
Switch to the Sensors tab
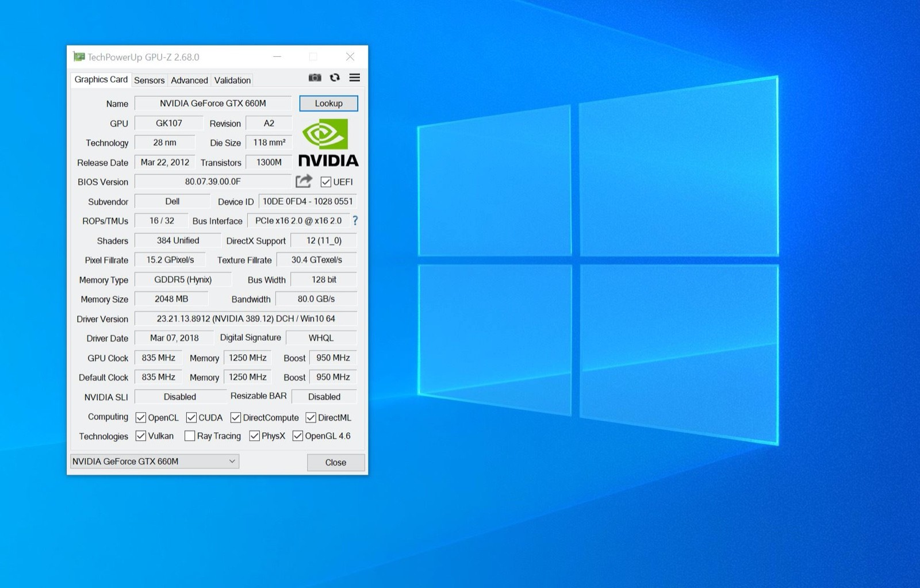coord(149,80)
